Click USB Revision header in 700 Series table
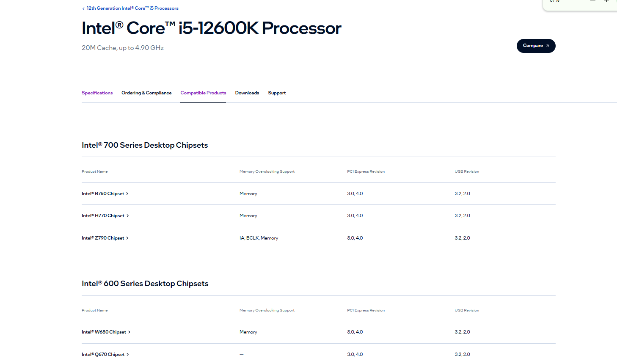 coord(467,171)
